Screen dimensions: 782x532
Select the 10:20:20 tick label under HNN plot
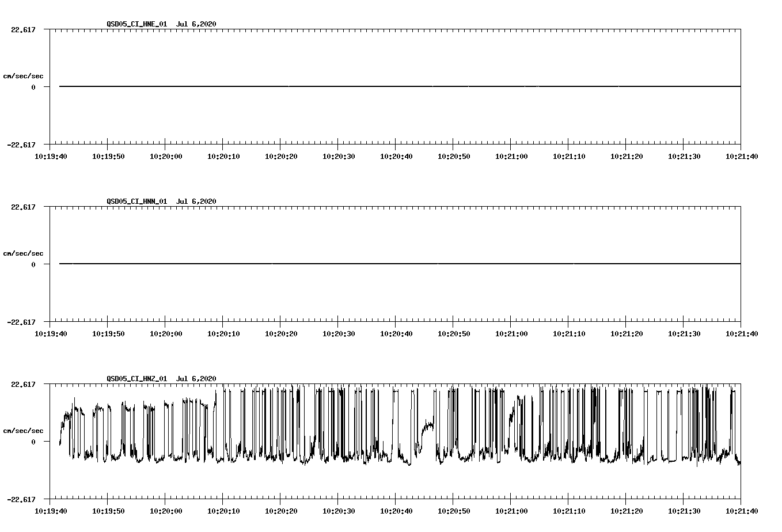[x=280, y=333]
